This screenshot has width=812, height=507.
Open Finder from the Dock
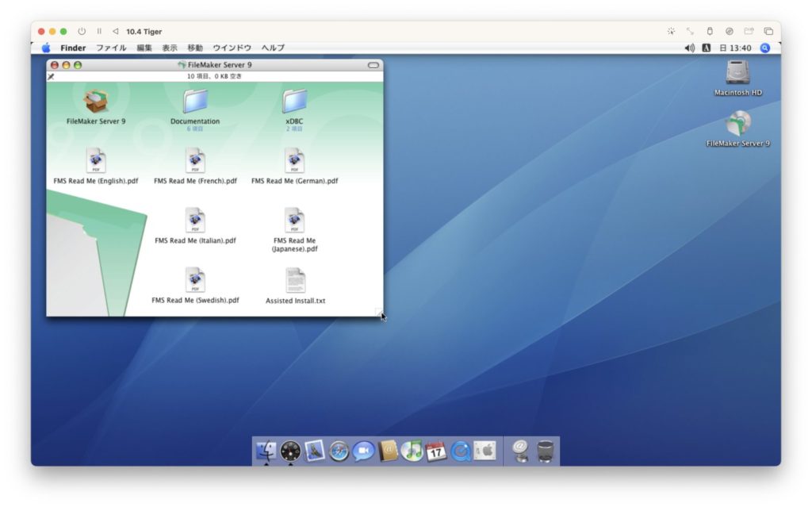266,451
